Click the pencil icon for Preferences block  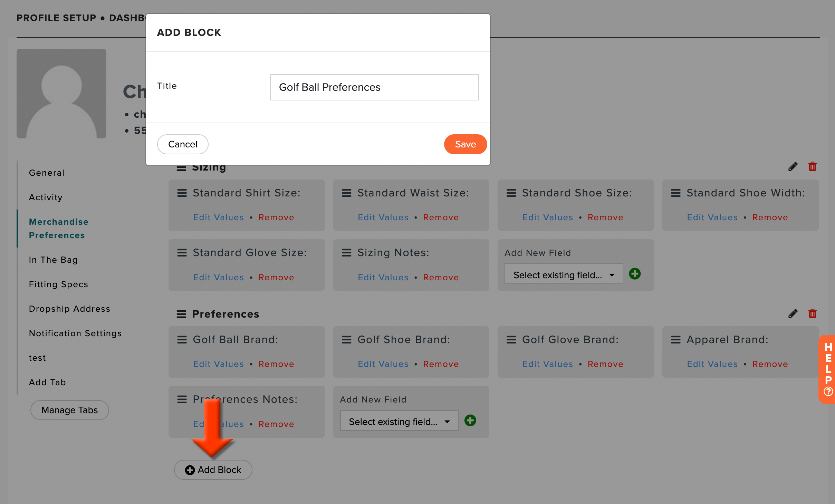pos(793,313)
